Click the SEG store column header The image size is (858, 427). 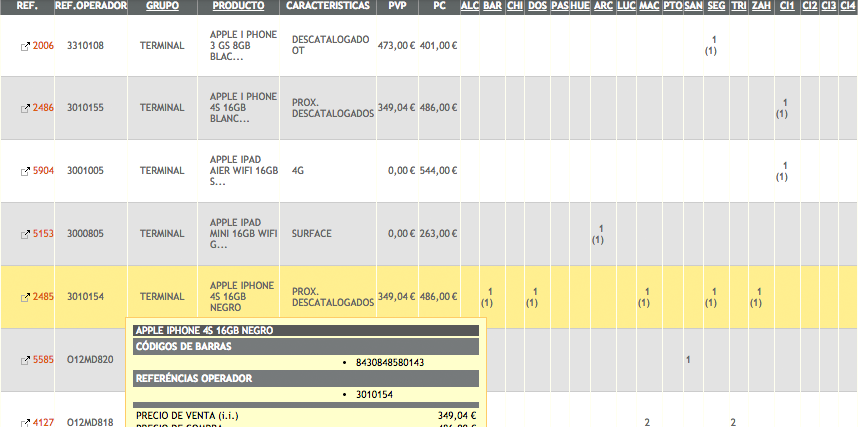(716, 6)
